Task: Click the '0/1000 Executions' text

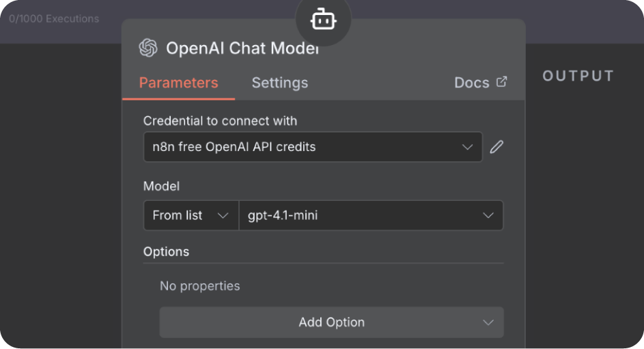Action: (54, 18)
